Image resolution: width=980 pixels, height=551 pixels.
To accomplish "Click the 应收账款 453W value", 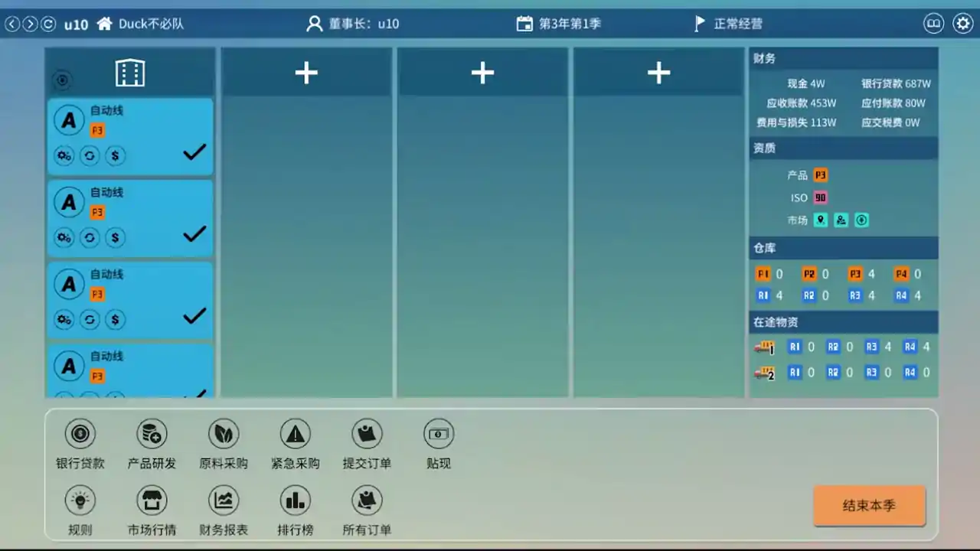I will tap(802, 103).
